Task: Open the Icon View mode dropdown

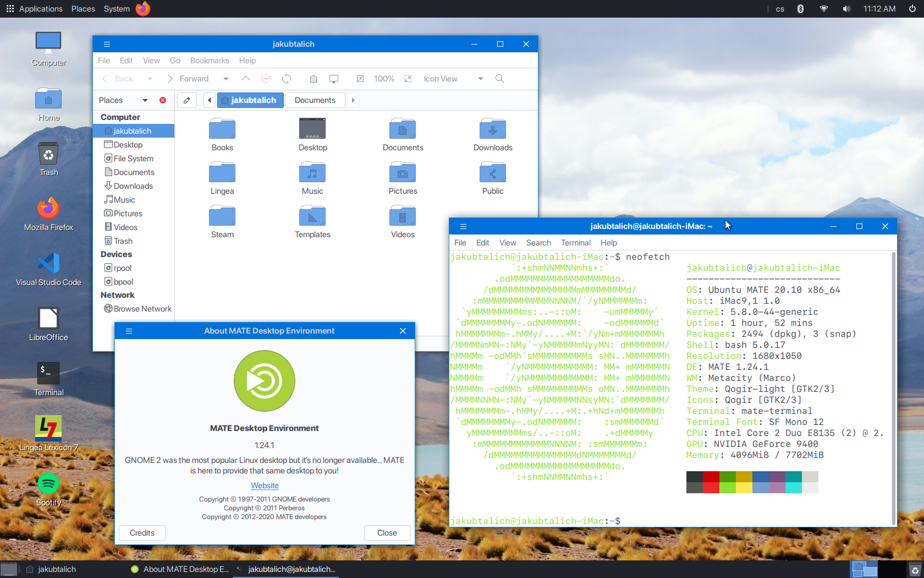Action: pyautogui.click(x=480, y=79)
